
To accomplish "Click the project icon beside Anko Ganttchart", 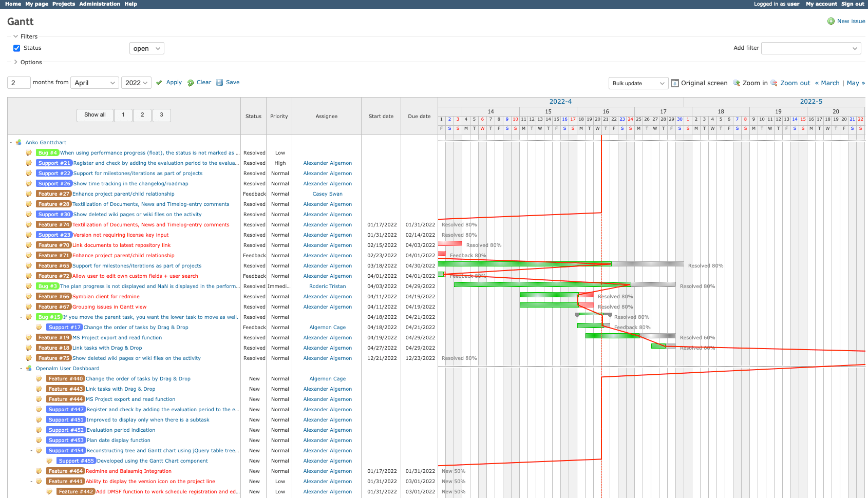I will (18, 142).
